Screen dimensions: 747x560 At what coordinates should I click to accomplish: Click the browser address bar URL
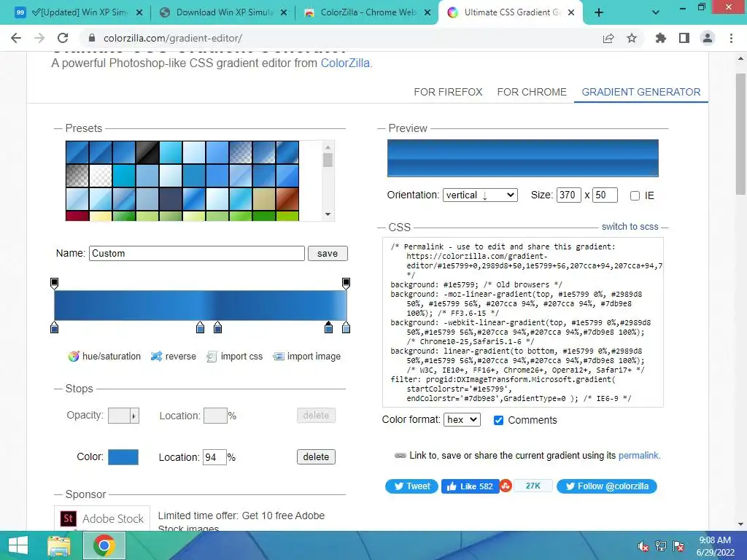pyautogui.click(x=173, y=38)
